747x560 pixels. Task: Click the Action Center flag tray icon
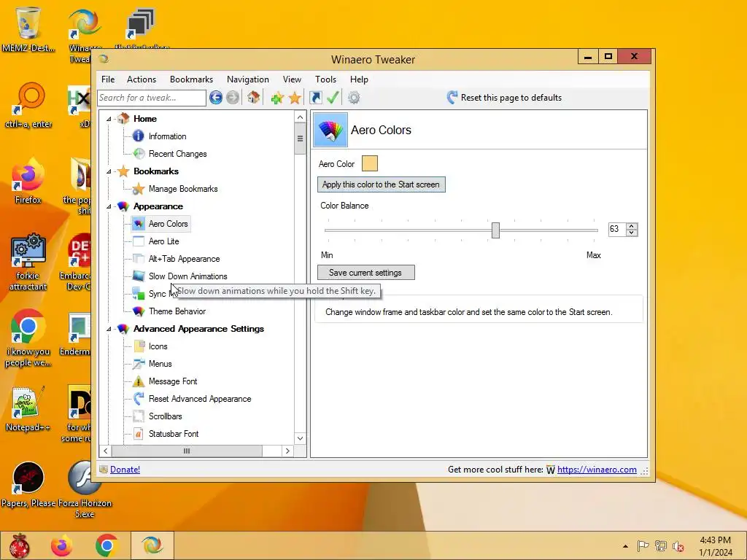[643, 546]
